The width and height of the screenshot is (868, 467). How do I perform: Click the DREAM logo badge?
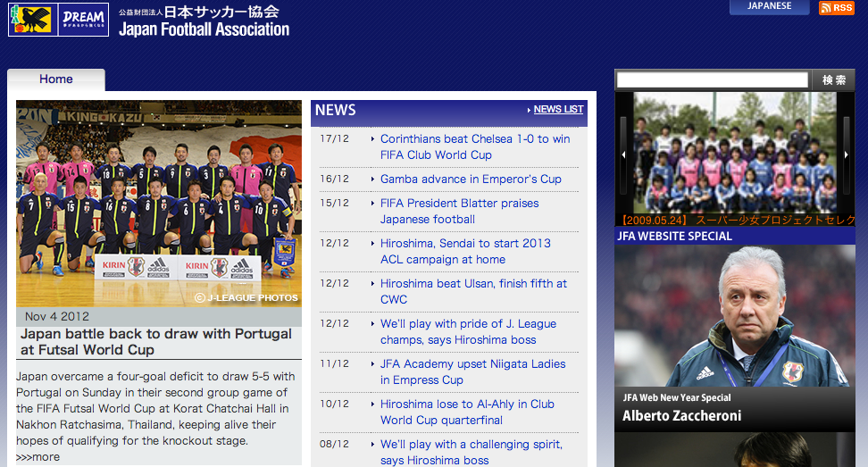83,20
